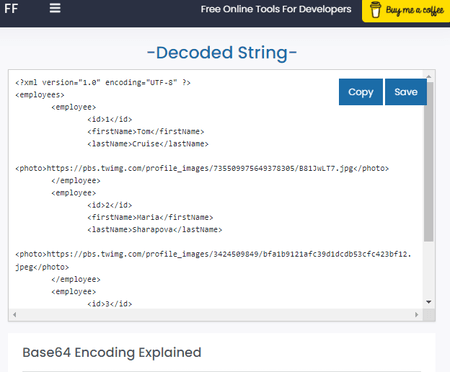Click the firstName Tom line
Image resolution: width=450 pixels, height=372 pixels.
tap(146, 132)
